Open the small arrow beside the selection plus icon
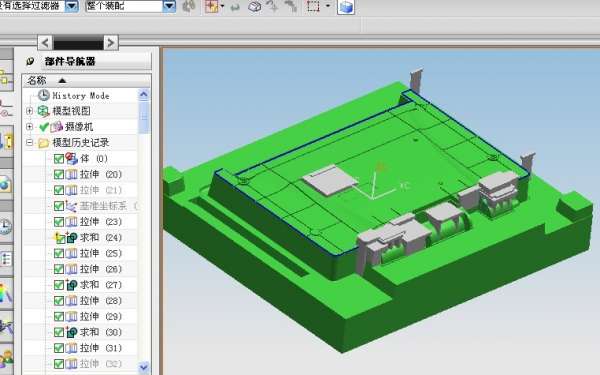Viewport: 600px width, 375px height. pos(223,6)
